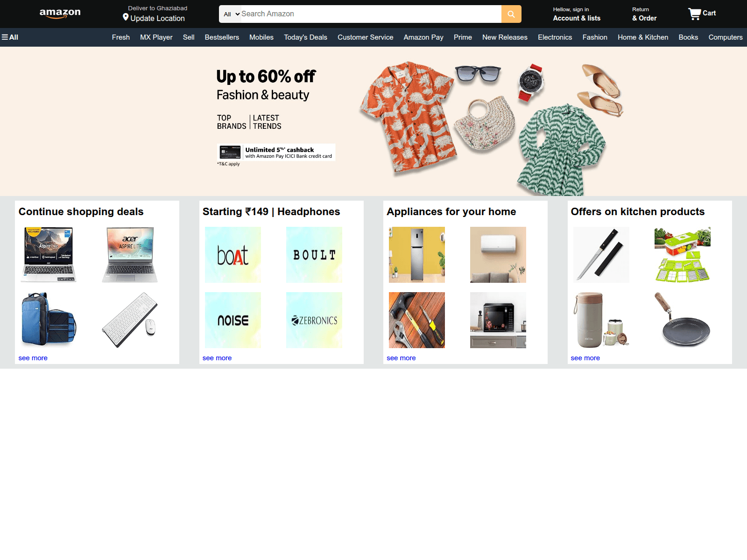Select the boAt brand logo tile

pyautogui.click(x=233, y=255)
